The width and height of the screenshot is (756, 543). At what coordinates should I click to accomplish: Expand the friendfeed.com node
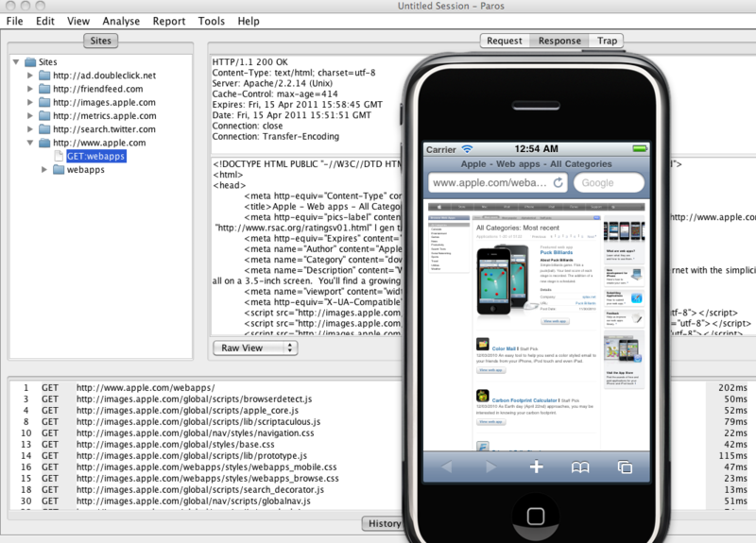30,89
